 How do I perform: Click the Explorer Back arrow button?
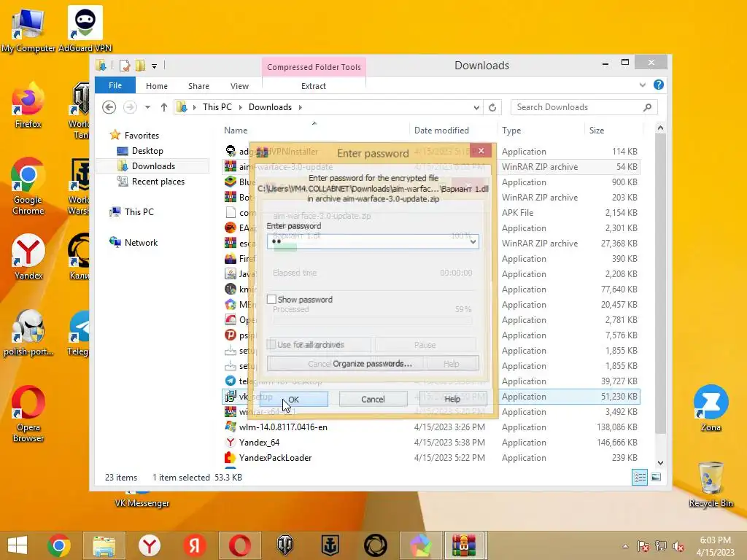click(109, 107)
